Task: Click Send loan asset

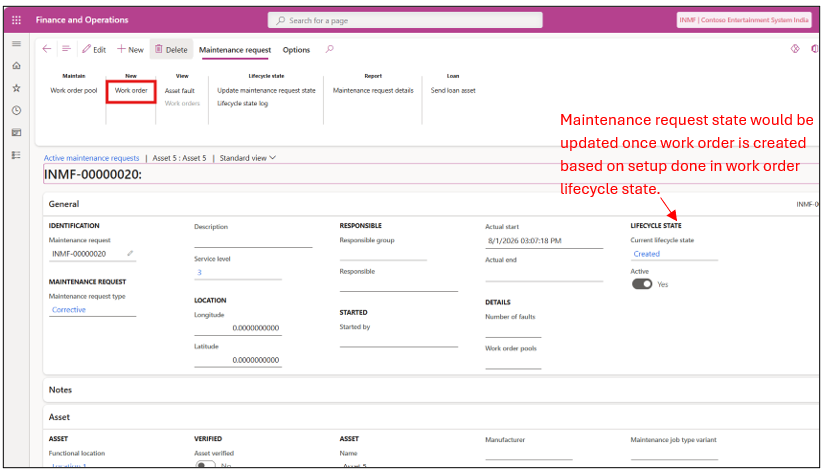Action: 453,90
